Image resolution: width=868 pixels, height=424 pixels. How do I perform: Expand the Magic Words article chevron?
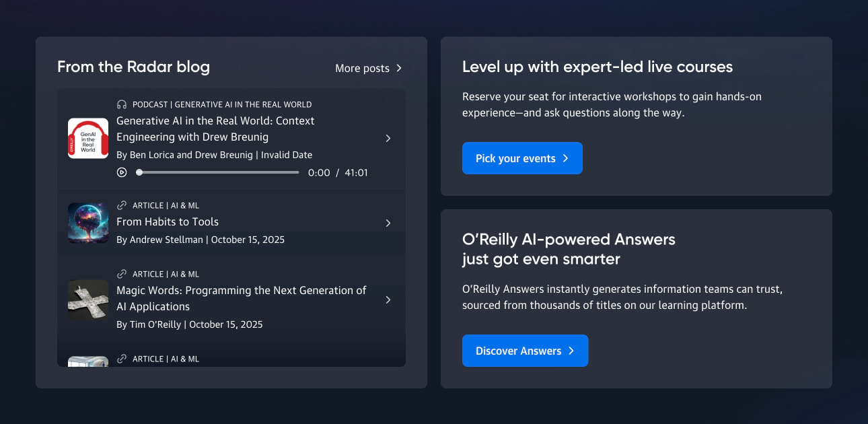(388, 299)
